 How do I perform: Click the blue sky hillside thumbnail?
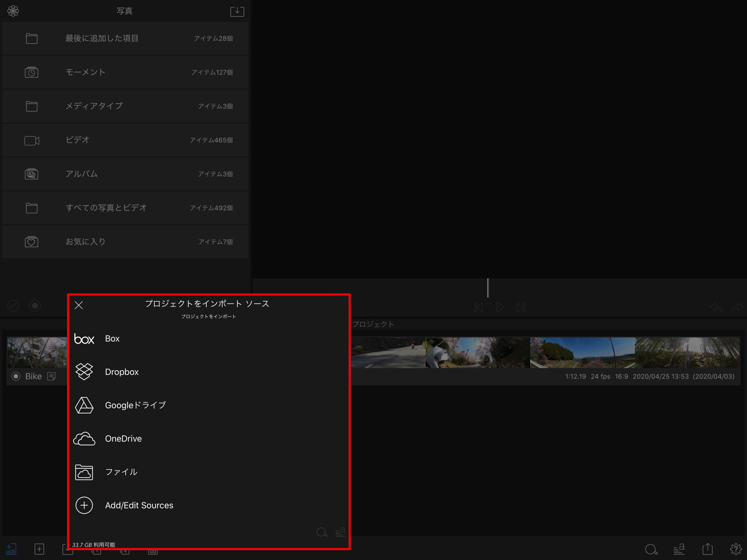582,352
